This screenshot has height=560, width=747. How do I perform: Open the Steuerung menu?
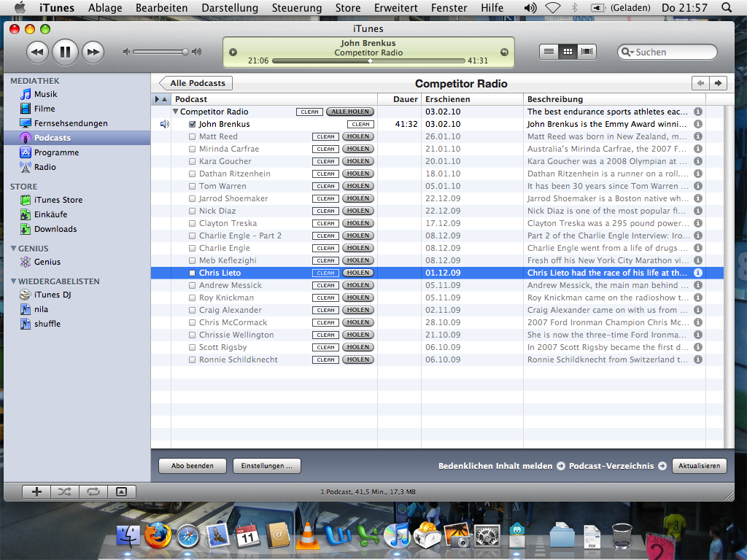tap(297, 7)
